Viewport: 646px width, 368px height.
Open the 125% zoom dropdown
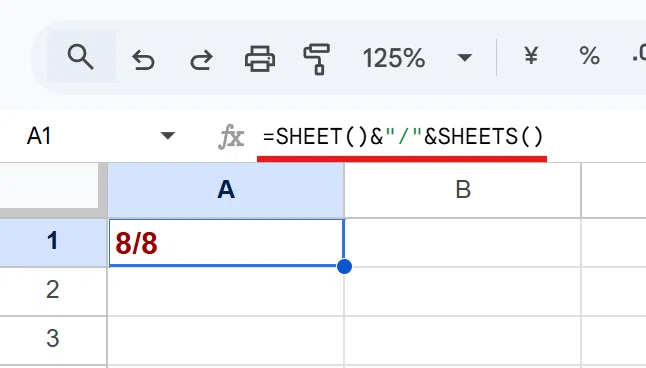point(465,57)
